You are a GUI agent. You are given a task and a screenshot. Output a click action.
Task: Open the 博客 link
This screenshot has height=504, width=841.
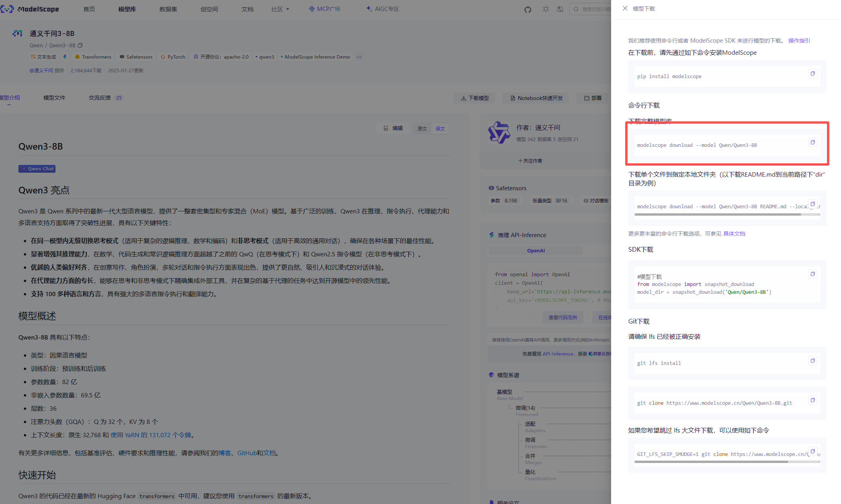225,453
